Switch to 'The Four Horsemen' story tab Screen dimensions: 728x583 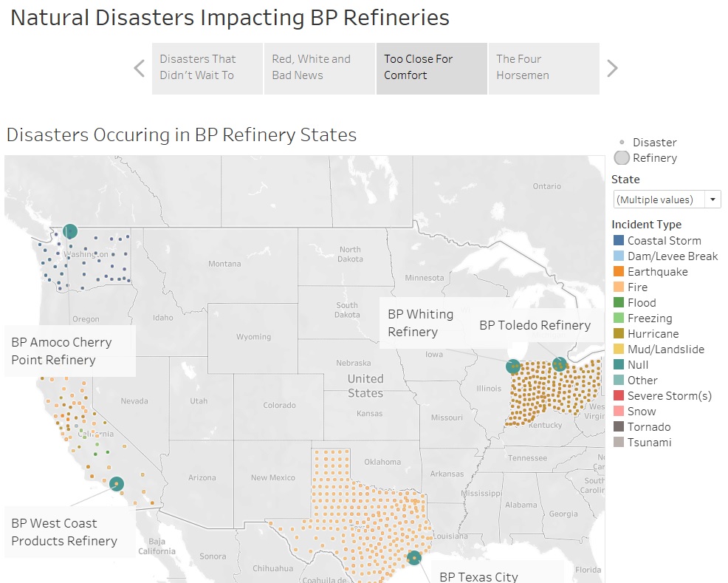tap(544, 69)
